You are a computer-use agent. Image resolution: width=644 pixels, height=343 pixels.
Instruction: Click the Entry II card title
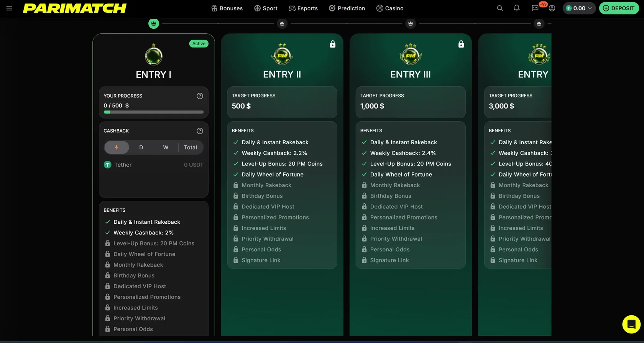click(x=282, y=74)
